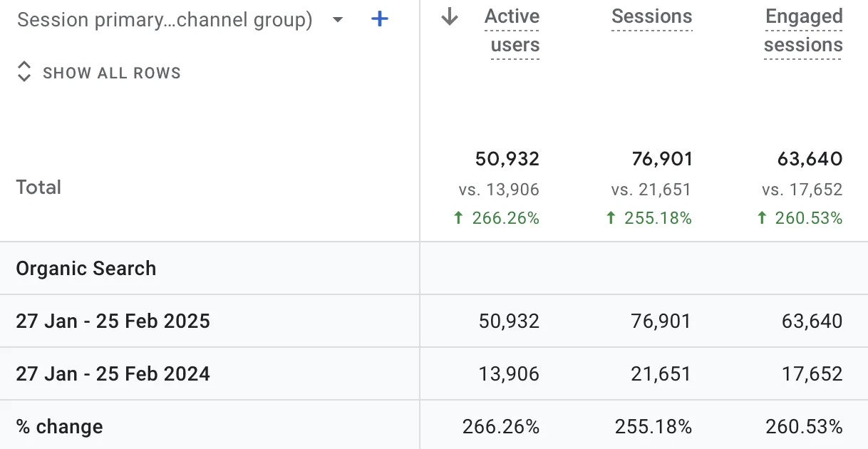This screenshot has width=868, height=449.
Task: Toggle sort arrow next to Active users
Action: point(449,16)
